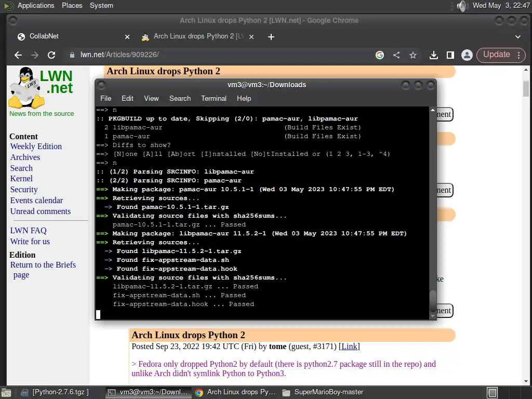Toggle Chrome side panel icon
This screenshot has width=532, height=399.
click(450, 55)
